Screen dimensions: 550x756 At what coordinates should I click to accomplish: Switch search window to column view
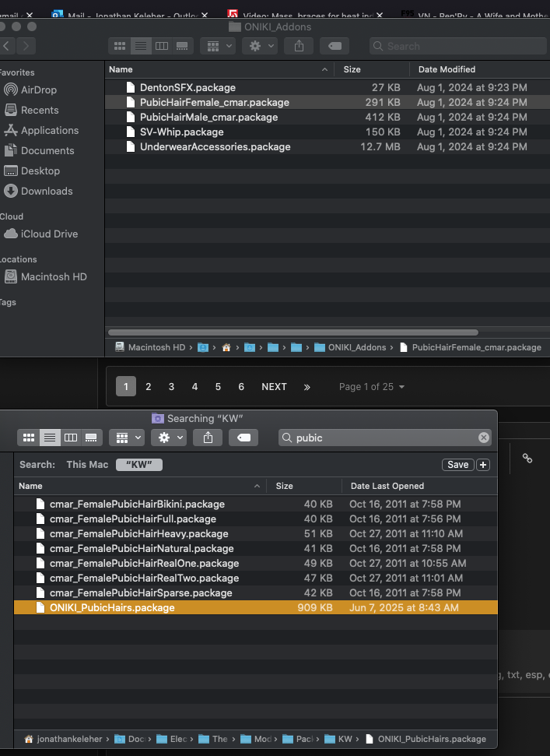point(70,438)
